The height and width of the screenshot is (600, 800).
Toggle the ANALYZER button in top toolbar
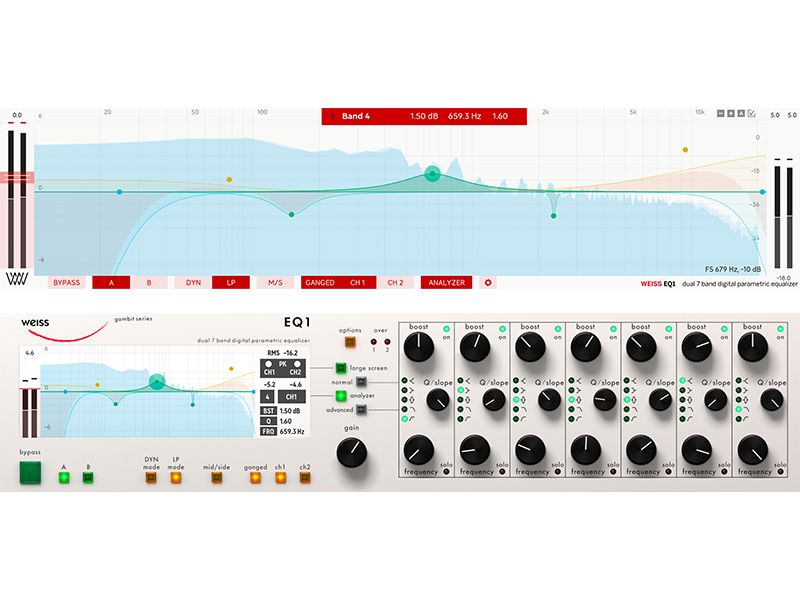coord(446,283)
